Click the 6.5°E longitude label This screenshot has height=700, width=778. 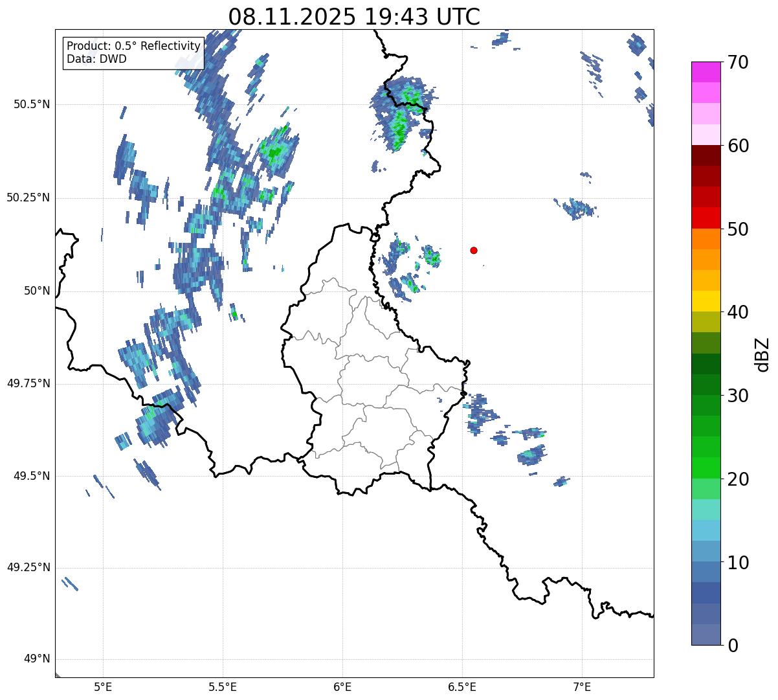[462, 686]
